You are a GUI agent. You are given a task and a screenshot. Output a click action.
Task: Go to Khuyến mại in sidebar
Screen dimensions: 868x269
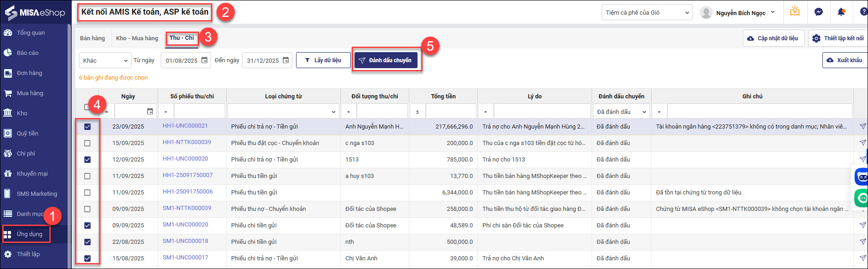[x=32, y=174]
